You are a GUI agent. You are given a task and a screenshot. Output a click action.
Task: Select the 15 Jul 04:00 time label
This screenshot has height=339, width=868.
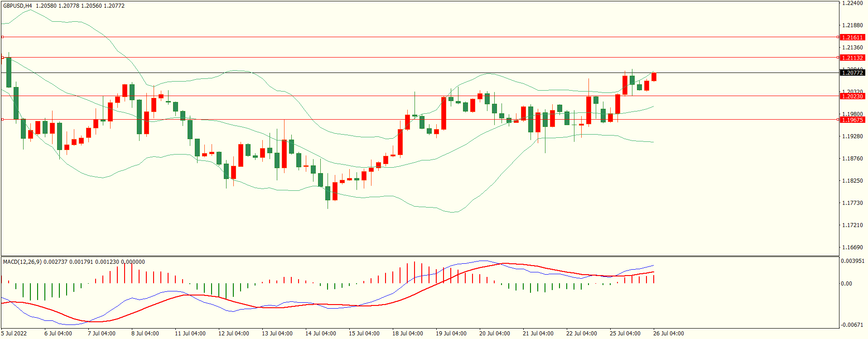(x=364, y=334)
